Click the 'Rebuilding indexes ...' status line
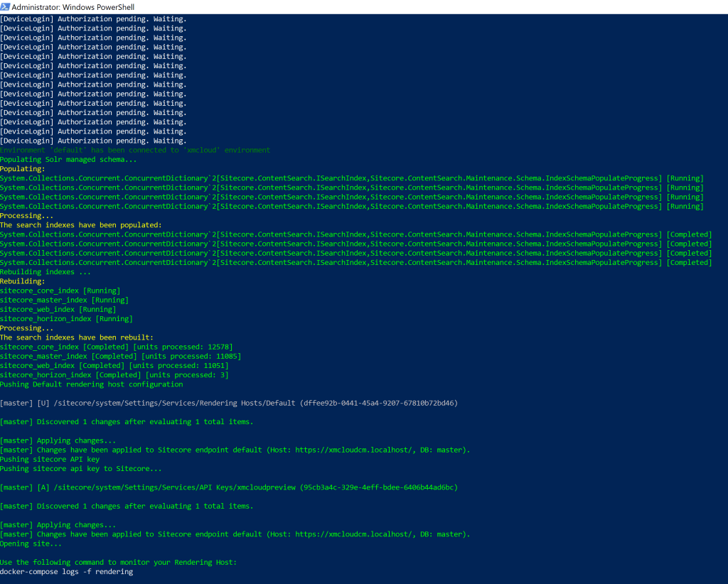The image size is (728, 584). pos(45,272)
